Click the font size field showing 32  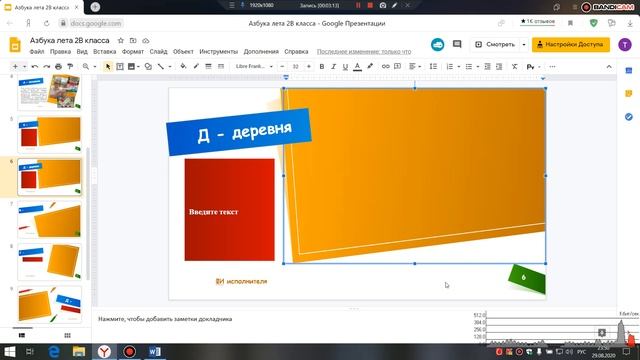point(296,67)
